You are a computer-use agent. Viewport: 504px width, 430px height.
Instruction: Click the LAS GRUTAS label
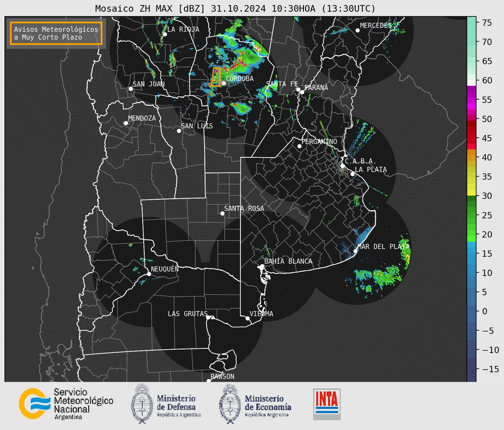coord(188,314)
